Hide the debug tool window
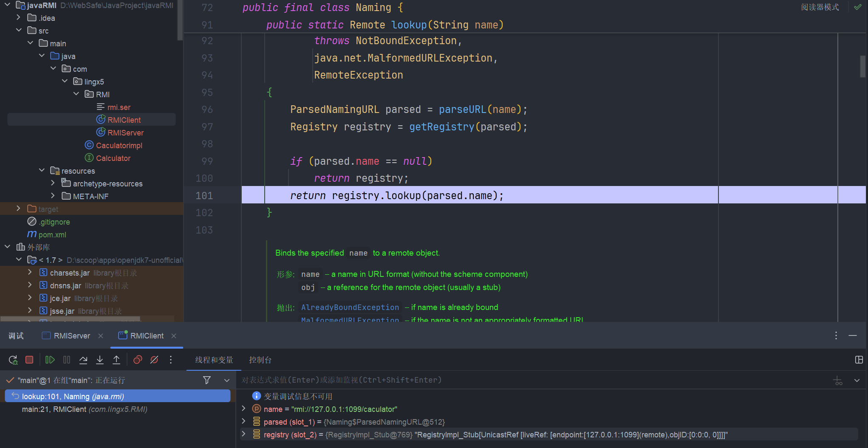This screenshot has width=868, height=448. [x=853, y=335]
